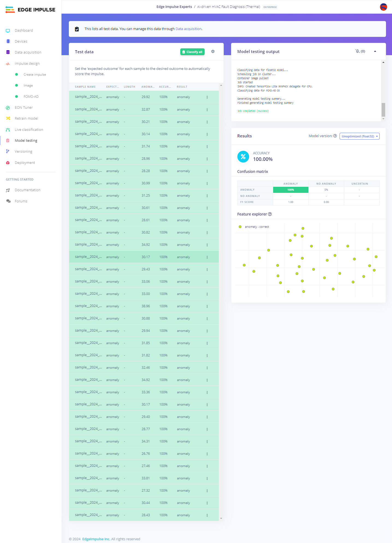Screen dimensions: 392x543
Task: Open EdgeImpulse Inc. footer link
Action: click(96, 539)
